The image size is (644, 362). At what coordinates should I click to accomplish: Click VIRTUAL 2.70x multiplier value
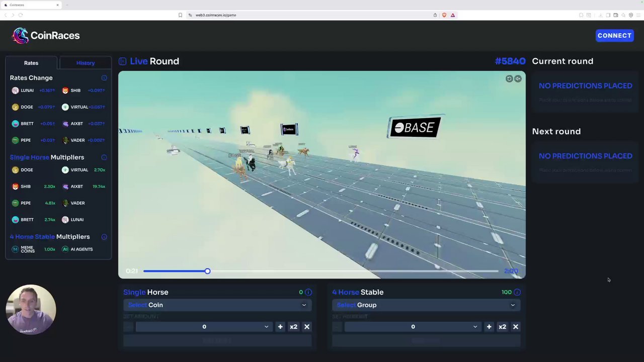100,170
